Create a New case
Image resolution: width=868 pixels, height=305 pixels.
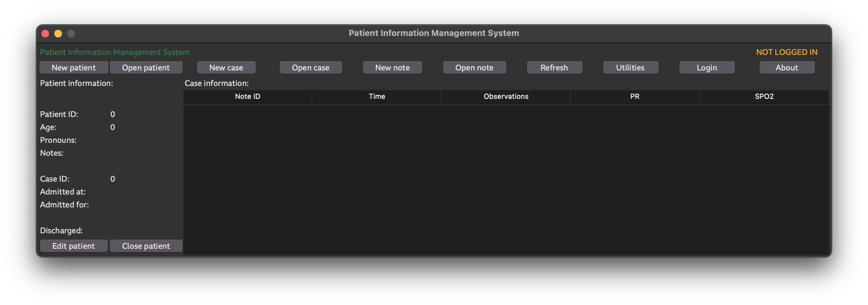point(226,68)
